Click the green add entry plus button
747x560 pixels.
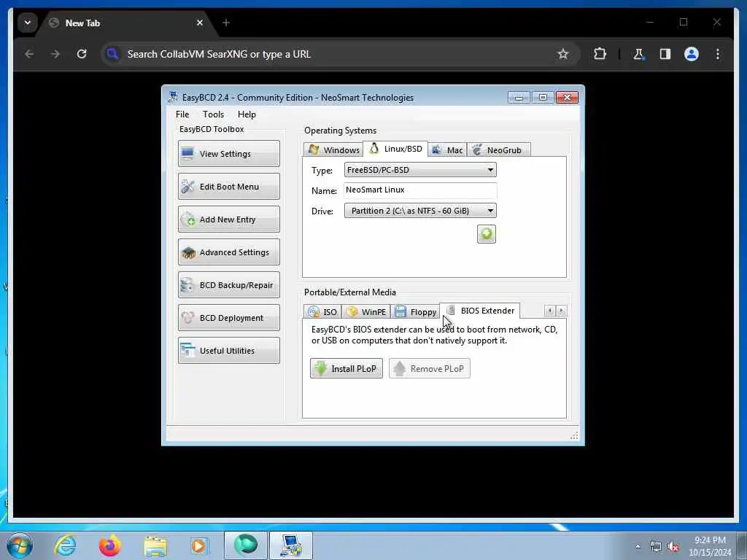coord(487,234)
